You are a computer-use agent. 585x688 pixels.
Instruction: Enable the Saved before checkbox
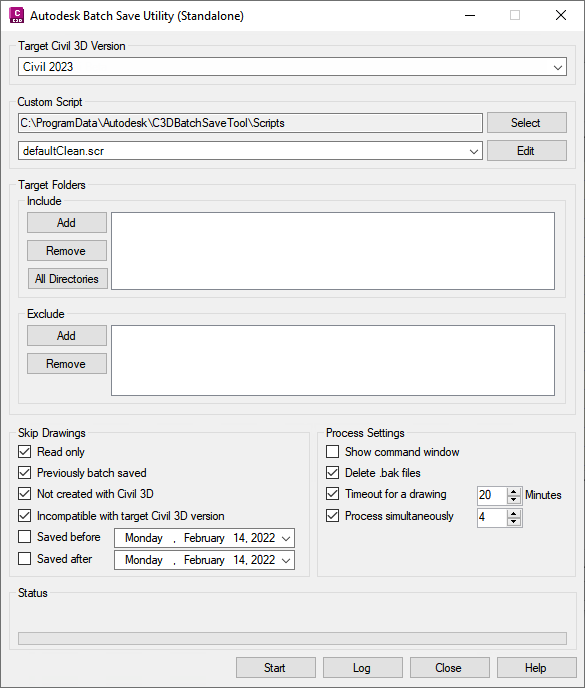pyautogui.click(x=25, y=537)
